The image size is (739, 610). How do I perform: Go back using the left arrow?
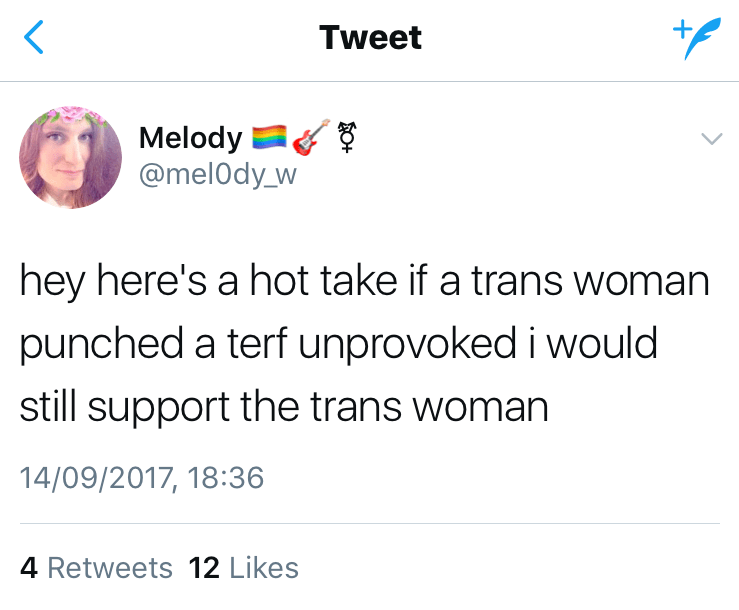click(34, 39)
